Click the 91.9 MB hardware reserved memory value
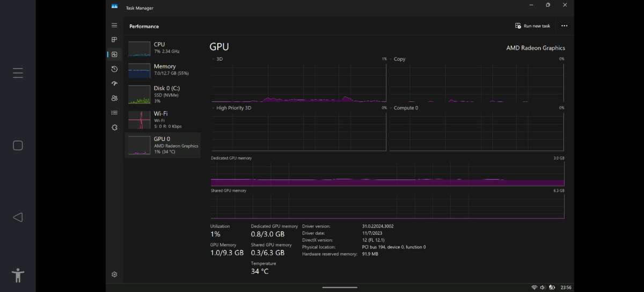Screen dimensions: 644x292 click(370, 254)
